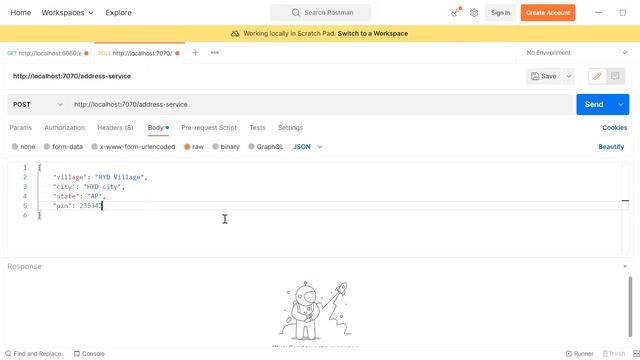The width and height of the screenshot is (640, 360).
Task: Switch to the Pre-request Script tab
Action: click(209, 128)
